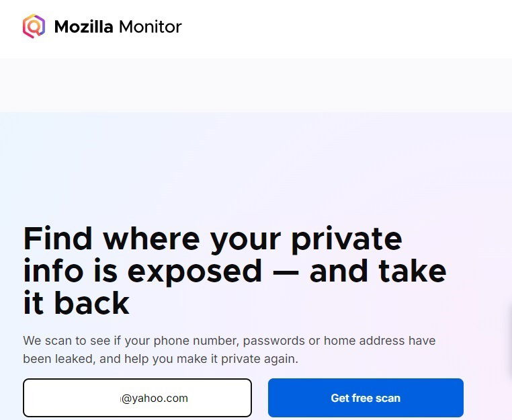Click the bold "Mozilla" wordmark text
Image resolution: width=512 pixels, height=420 pixels.
point(84,28)
